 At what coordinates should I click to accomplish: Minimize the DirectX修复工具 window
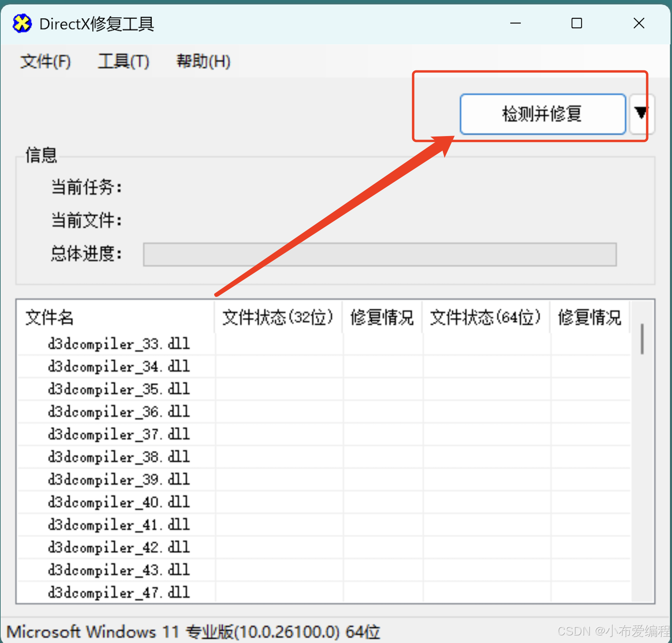(x=516, y=23)
